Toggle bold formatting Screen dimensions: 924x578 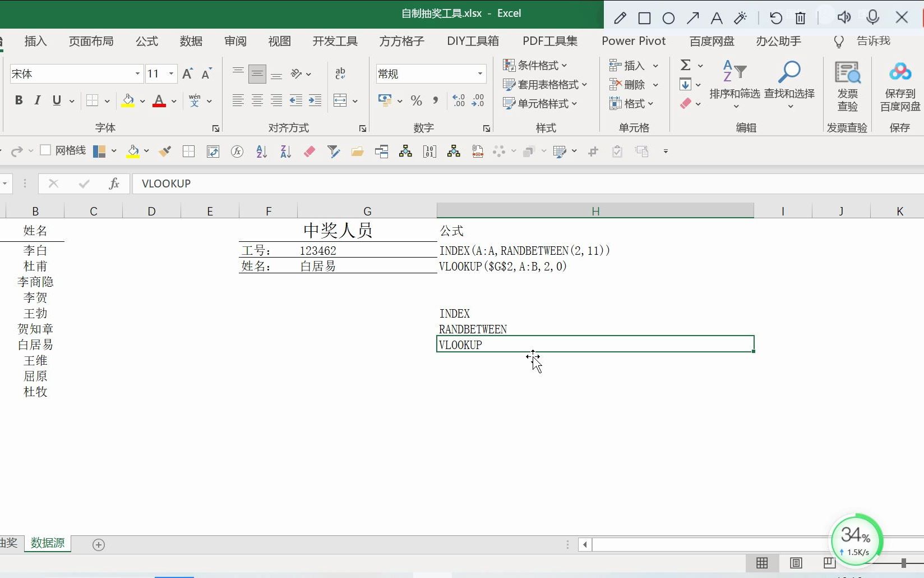[19, 100]
